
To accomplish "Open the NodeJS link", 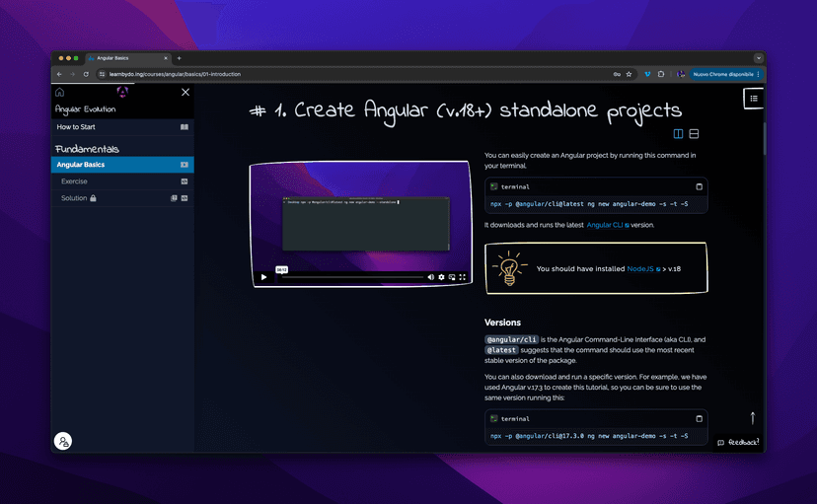I will coord(643,268).
